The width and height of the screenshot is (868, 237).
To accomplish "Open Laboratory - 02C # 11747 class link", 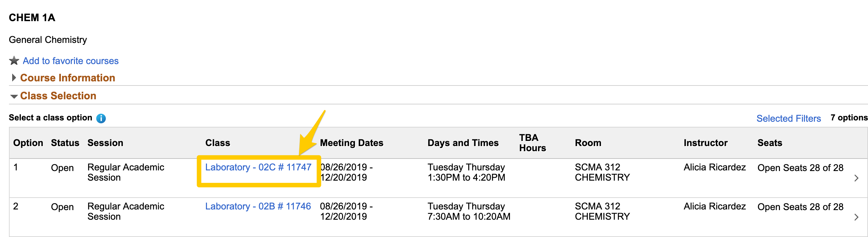I will (258, 167).
